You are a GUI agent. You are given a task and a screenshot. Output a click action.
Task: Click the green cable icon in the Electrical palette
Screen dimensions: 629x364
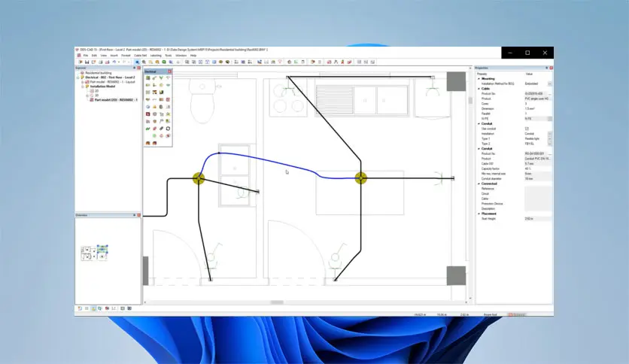click(148, 129)
